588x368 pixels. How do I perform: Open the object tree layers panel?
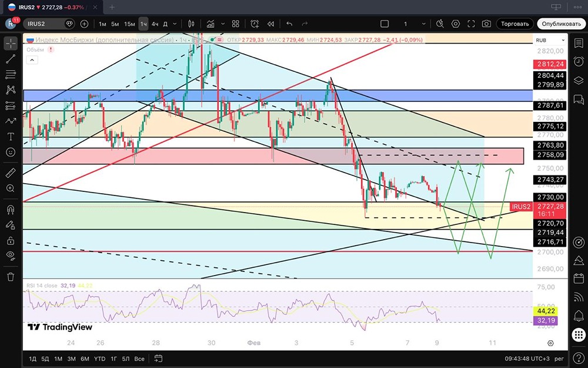point(579,80)
